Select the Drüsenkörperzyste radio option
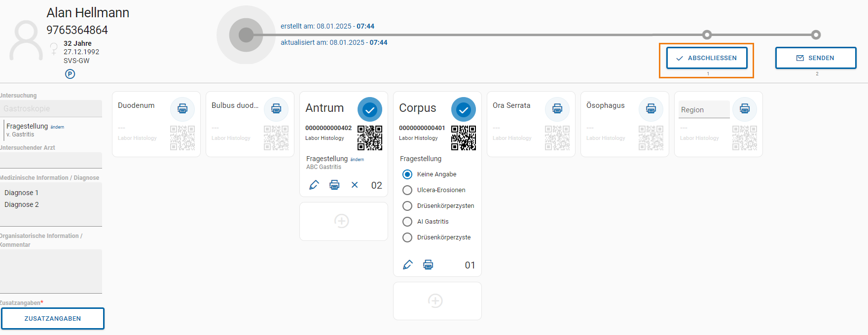Viewport: 868px width, 335px height. tap(407, 237)
